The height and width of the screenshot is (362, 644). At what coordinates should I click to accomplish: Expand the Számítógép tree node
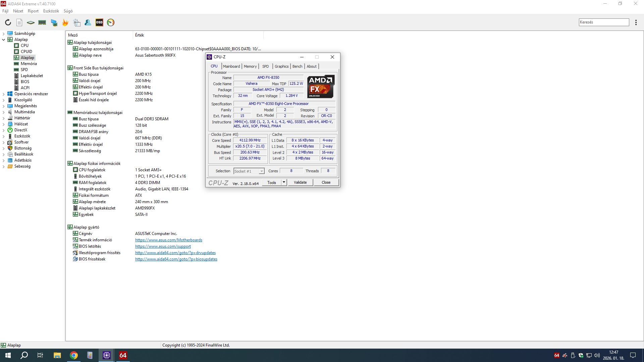coord(4,34)
